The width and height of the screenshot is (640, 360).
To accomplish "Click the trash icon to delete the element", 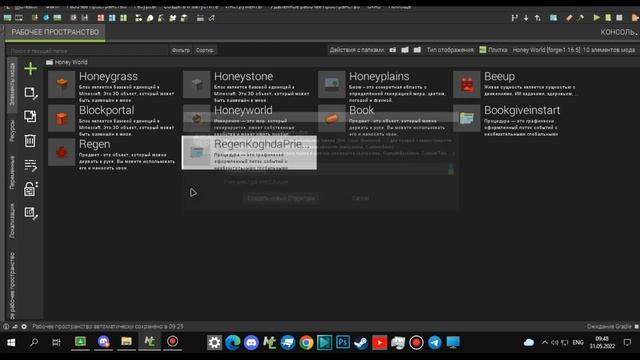I will click(x=30, y=141).
